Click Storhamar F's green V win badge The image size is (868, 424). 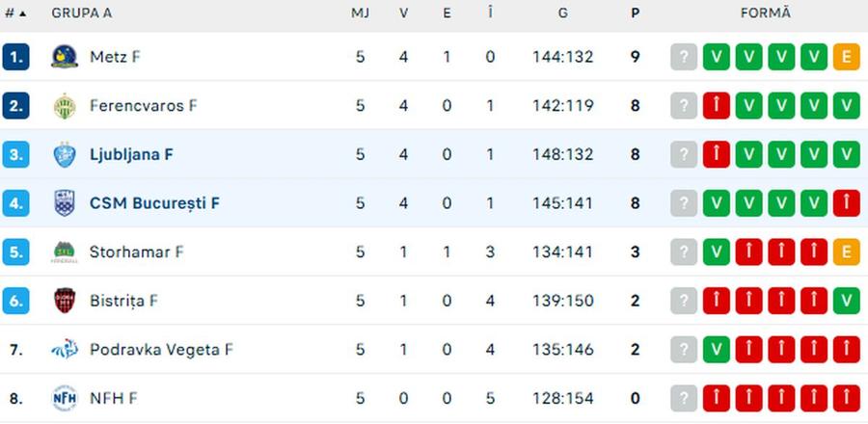point(717,252)
